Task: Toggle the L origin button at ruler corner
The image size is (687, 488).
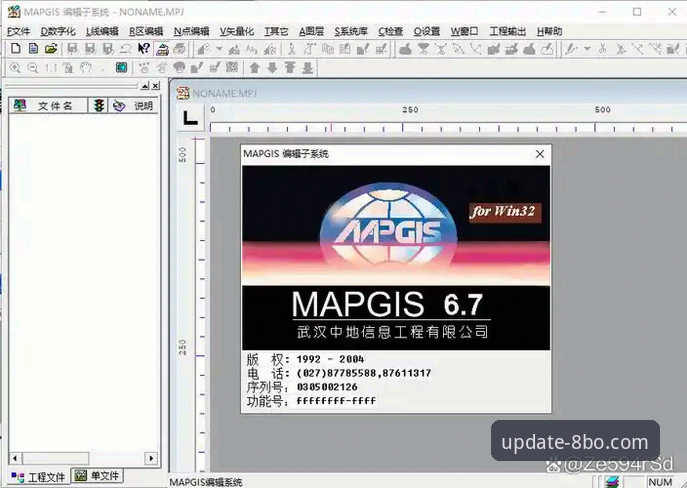Action: click(x=190, y=117)
